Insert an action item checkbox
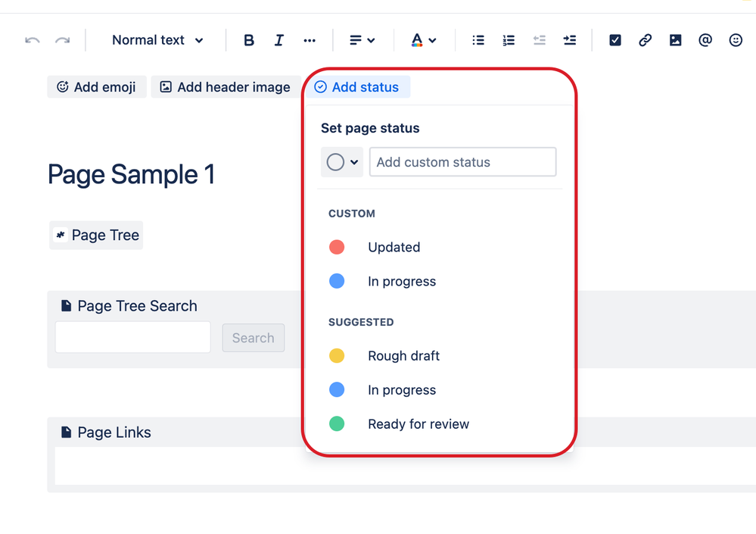The image size is (756, 534). [x=615, y=40]
